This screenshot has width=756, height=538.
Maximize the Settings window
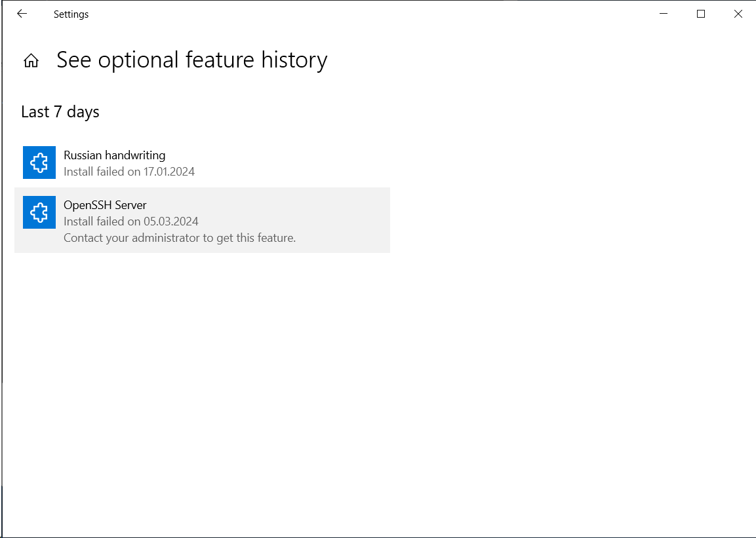(x=700, y=14)
